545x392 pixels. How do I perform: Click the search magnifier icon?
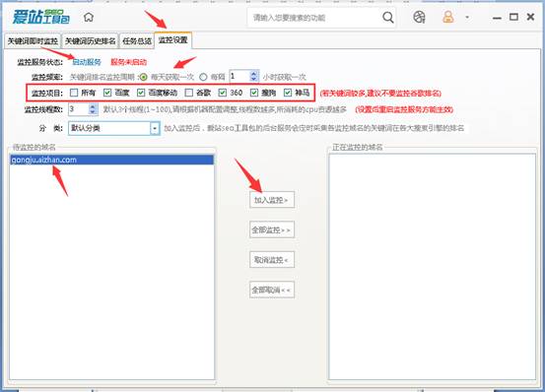pos(388,17)
